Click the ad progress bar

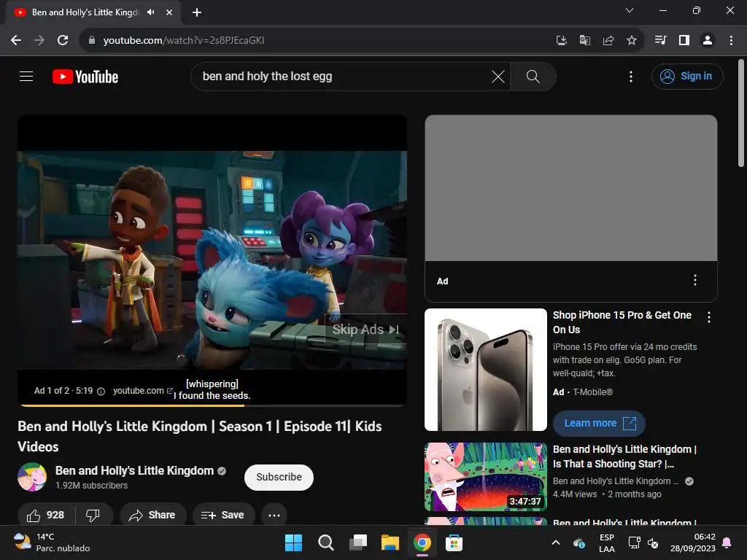point(212,405)
